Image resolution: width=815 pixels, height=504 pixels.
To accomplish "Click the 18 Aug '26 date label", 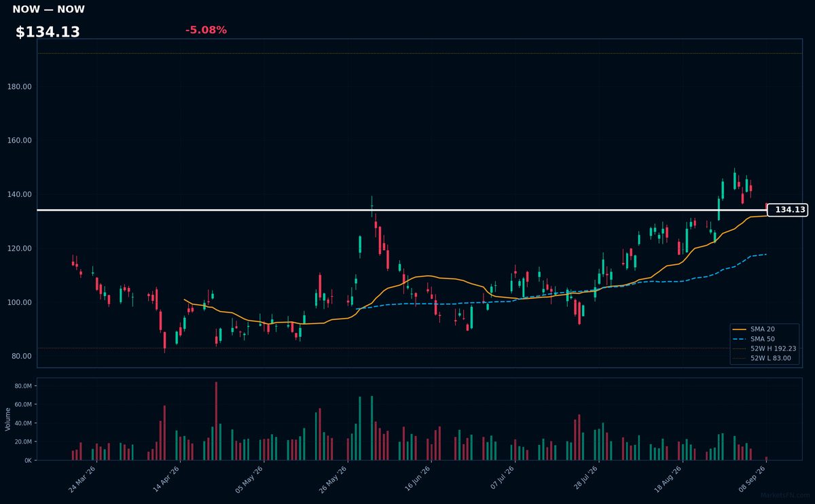I will click(x=670, y=480).
